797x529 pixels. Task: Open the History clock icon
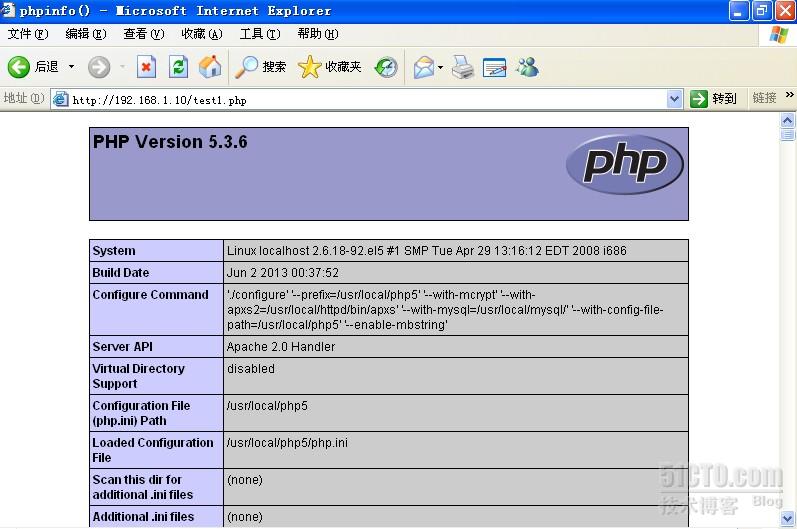tap(386, 67)
